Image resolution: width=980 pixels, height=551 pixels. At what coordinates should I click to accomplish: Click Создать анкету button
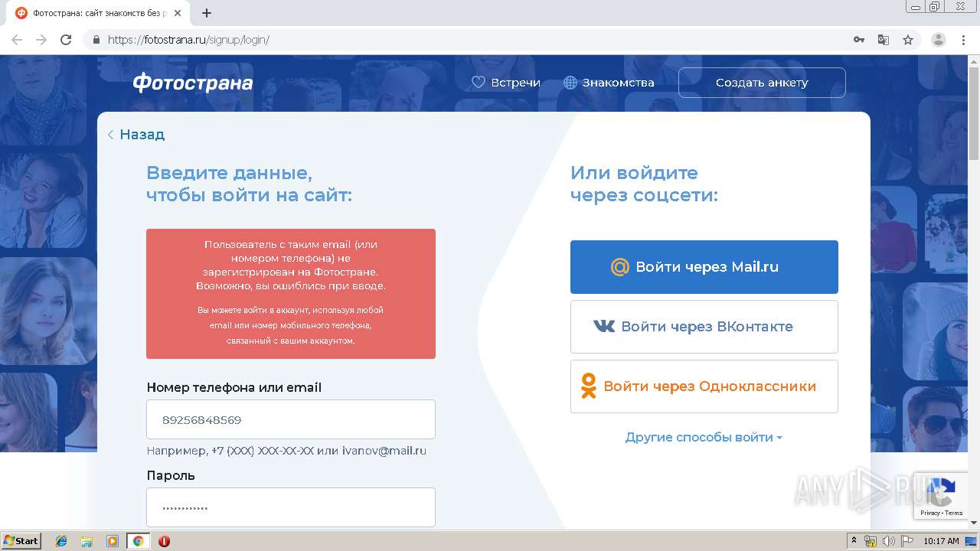(x=762, y=83)
